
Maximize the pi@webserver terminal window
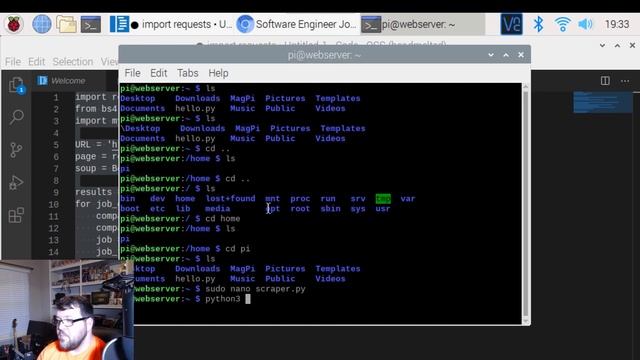(x=506, y=55)
